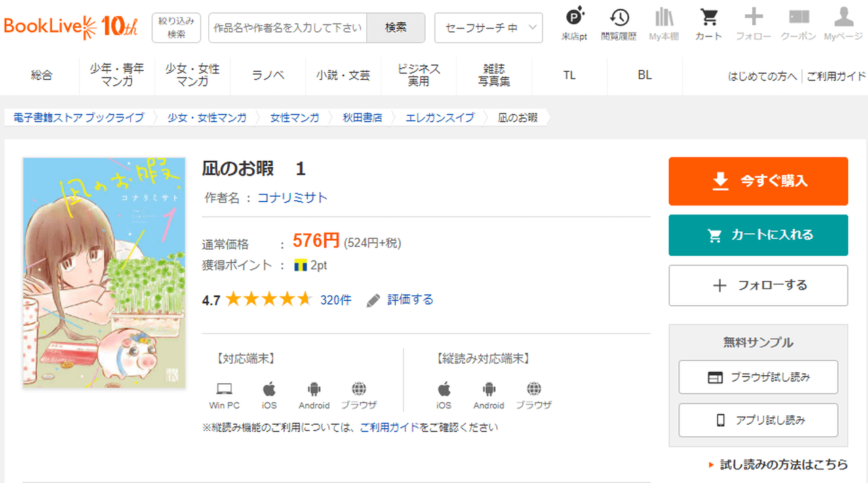Open 絞り込み検索 filter search options
Screen dimensions: 868x483
(x=176, y=28)
